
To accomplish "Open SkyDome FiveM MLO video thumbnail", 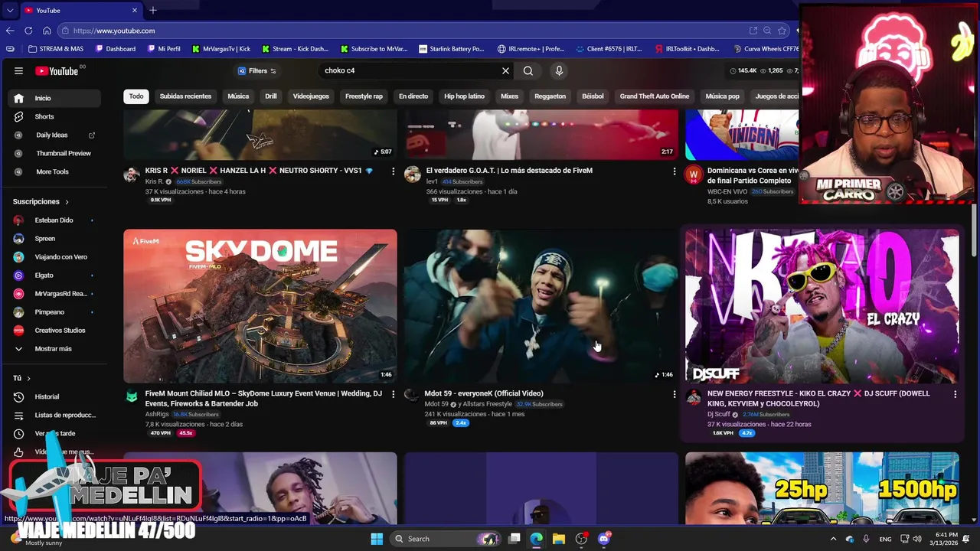I will pos(260,305).
